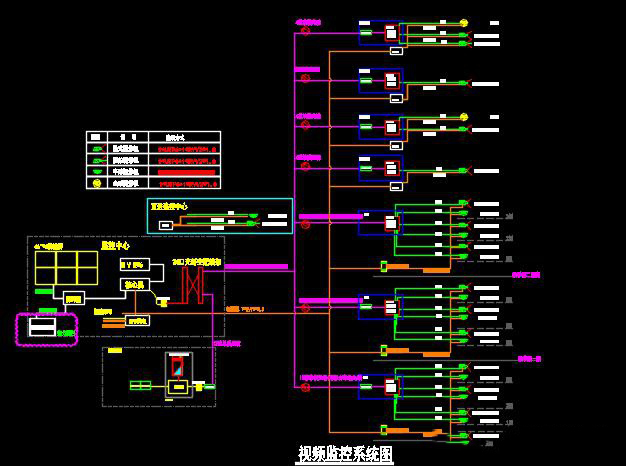This screenshot has height=466, width=626.
Task: Click the yellow video wall grid
Action: coord(67,266)
